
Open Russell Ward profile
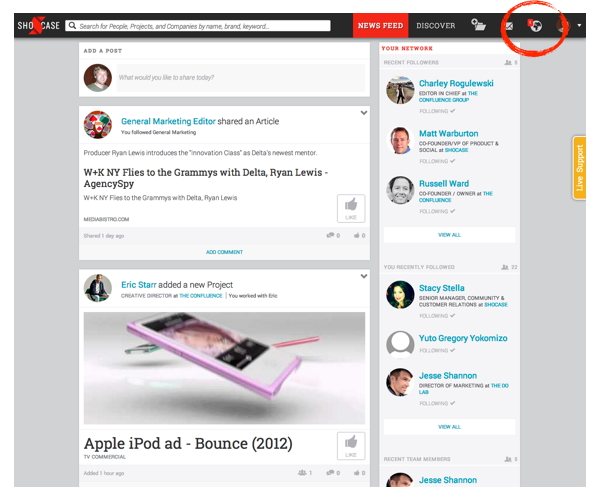point(444,184)
